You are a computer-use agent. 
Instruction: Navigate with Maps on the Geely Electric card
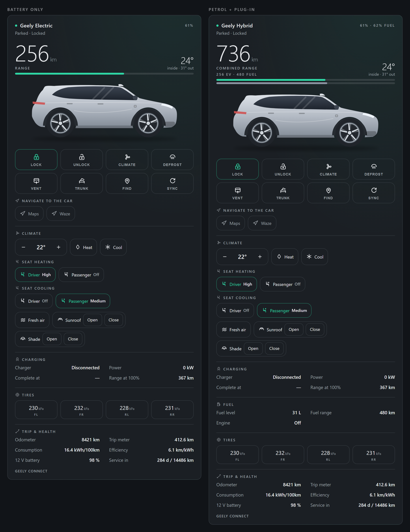(29, 214)
